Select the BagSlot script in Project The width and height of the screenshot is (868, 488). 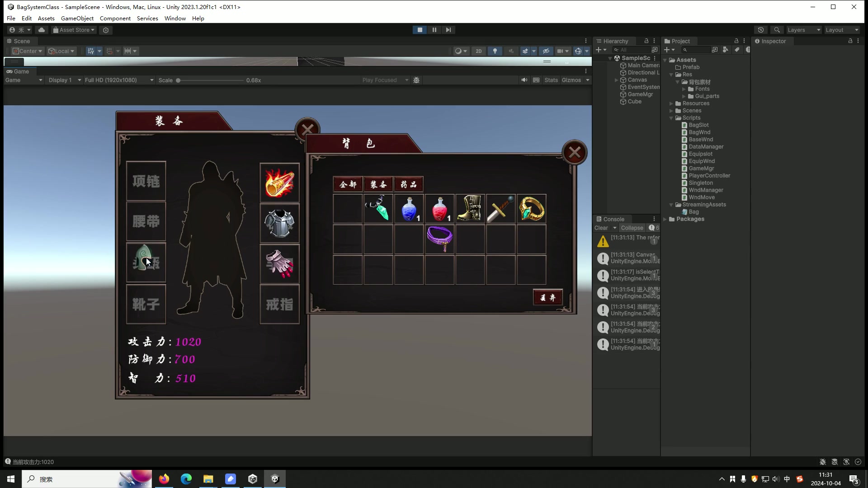pos(698,125)
